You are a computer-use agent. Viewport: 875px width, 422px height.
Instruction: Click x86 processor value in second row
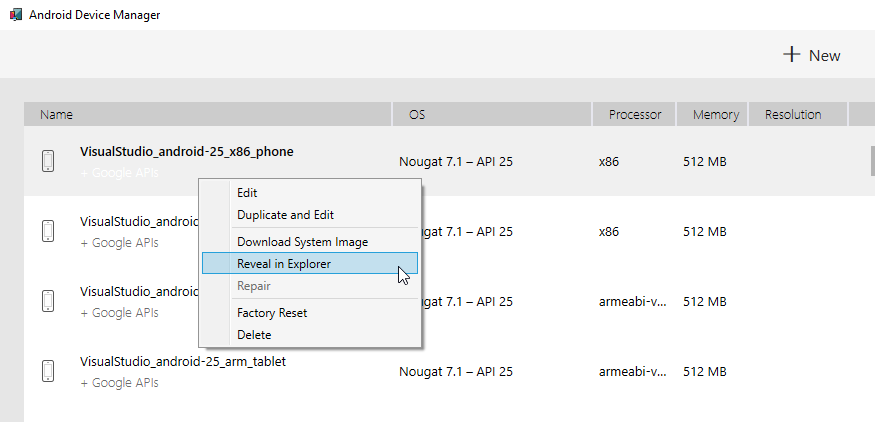(609, 232)
